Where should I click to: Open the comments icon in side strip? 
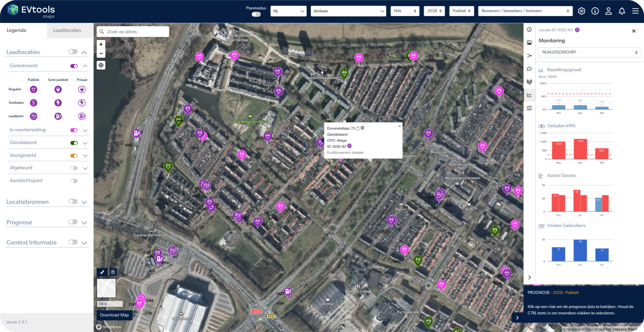coord(529,69)
